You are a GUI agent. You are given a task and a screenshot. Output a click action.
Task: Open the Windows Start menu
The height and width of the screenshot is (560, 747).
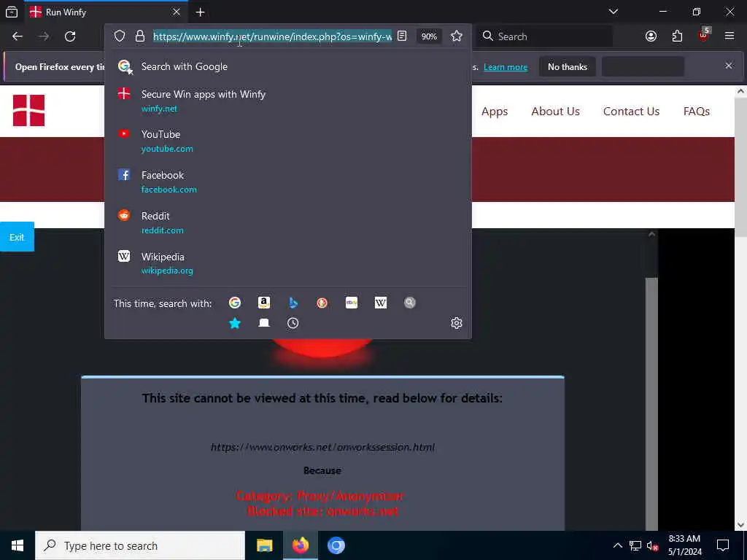click(x=18, y=545)
